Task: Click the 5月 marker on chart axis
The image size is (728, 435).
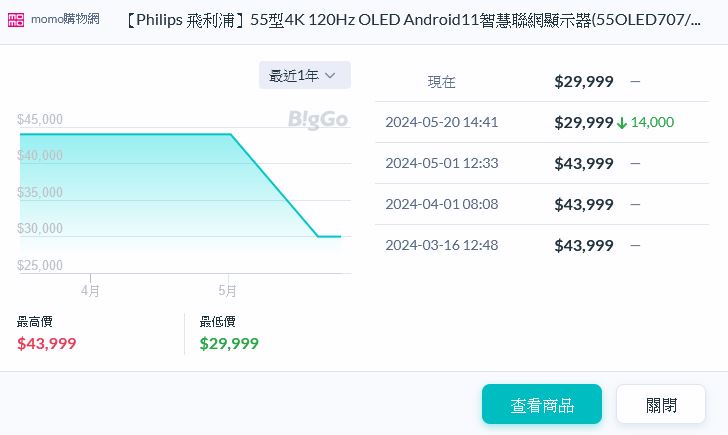Action: pos(228,292)
